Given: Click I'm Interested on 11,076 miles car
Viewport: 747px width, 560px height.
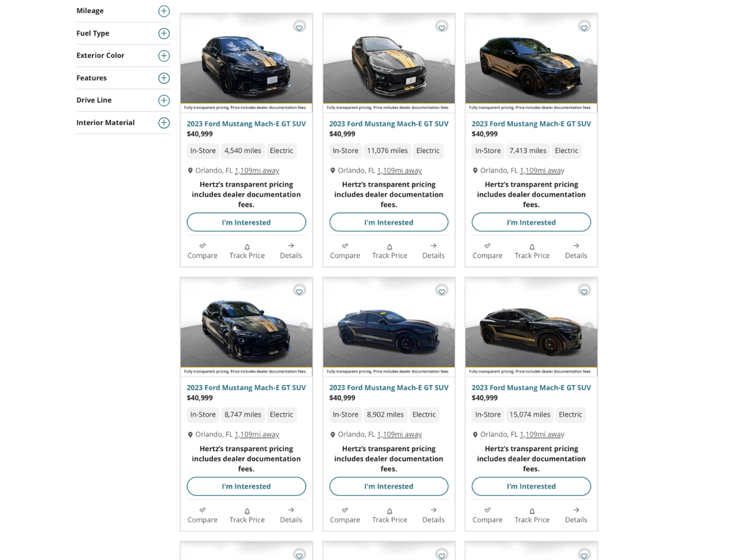Looking at the screenshot, I should [389, 222].
